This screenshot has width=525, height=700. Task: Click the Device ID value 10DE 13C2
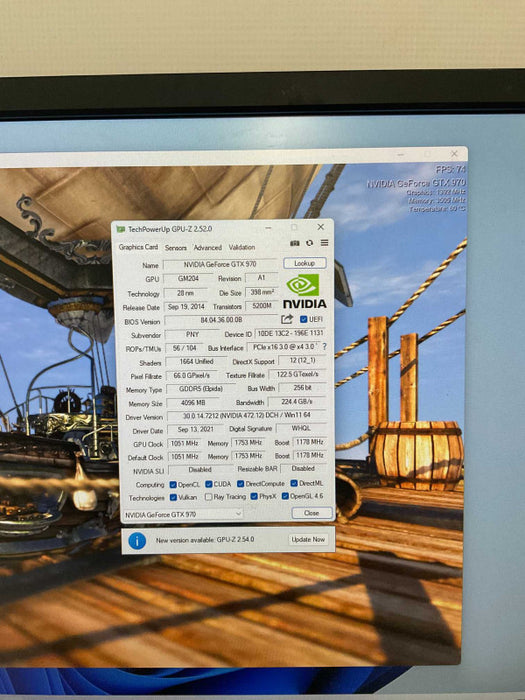[290, 333]
